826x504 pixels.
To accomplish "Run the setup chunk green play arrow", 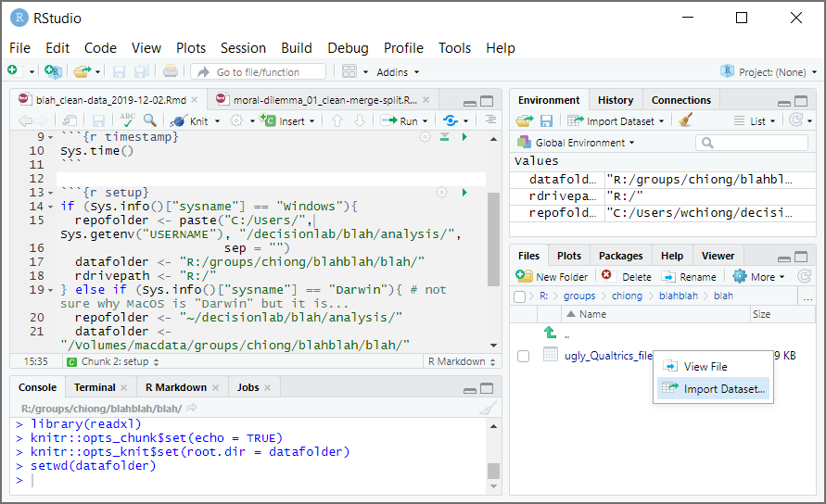I will click(x=464, y=192).
